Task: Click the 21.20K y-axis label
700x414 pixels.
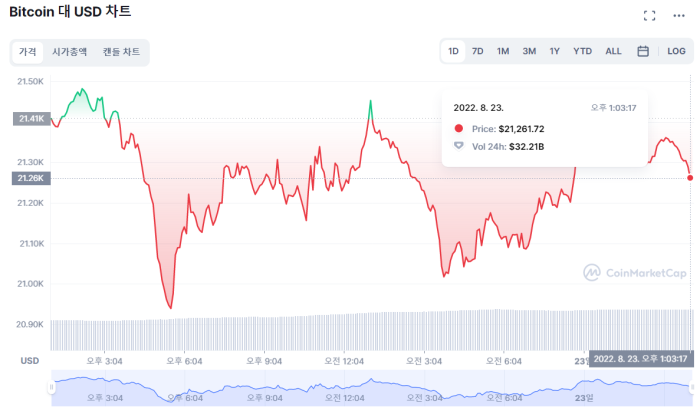Action: coord(30,203)
